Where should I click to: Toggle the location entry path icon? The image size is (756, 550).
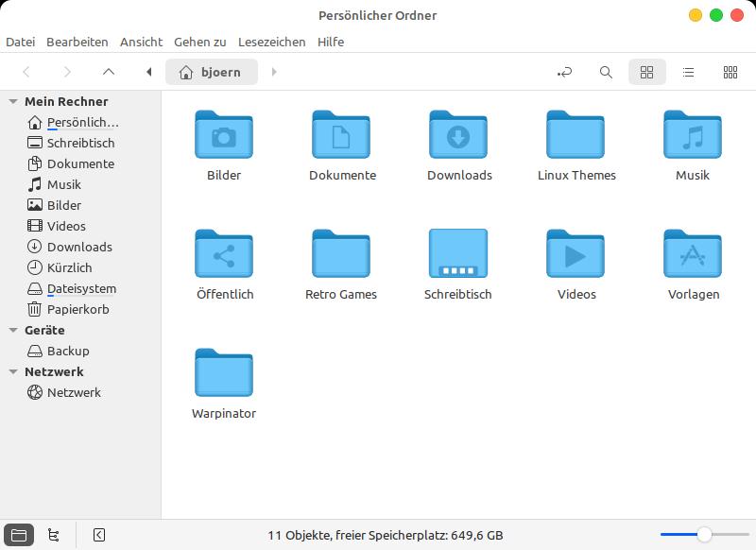tap(564, 73)
